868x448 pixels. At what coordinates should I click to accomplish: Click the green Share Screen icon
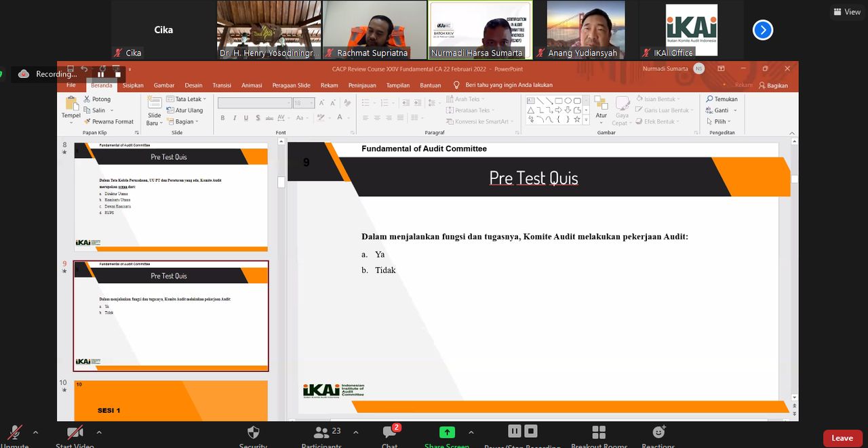447,432
